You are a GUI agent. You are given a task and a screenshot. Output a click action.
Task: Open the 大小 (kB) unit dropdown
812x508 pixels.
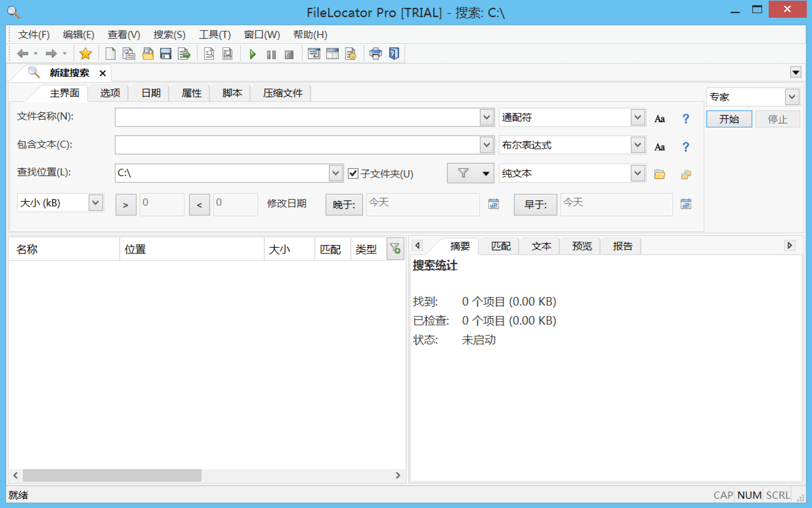point(96,203)
